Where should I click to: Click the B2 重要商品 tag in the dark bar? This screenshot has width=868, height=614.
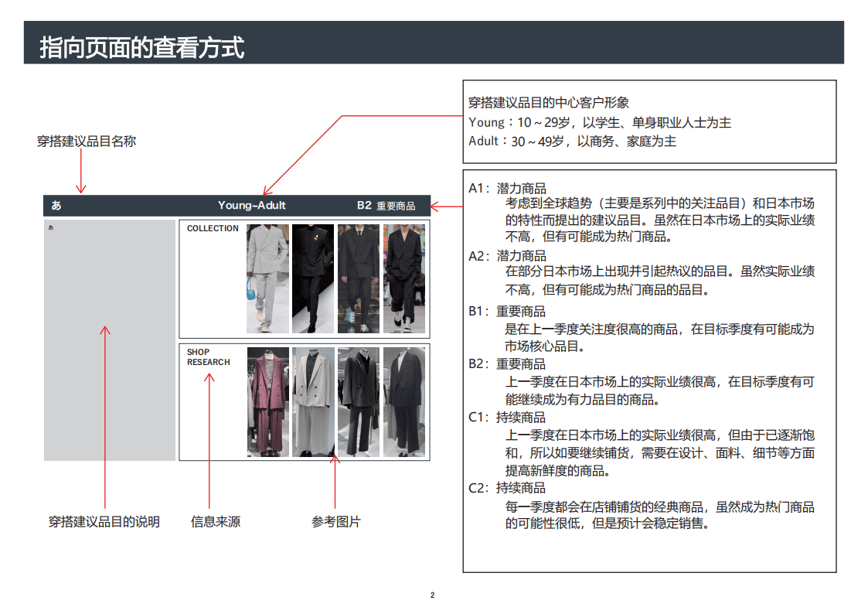(x=386, y=206)
